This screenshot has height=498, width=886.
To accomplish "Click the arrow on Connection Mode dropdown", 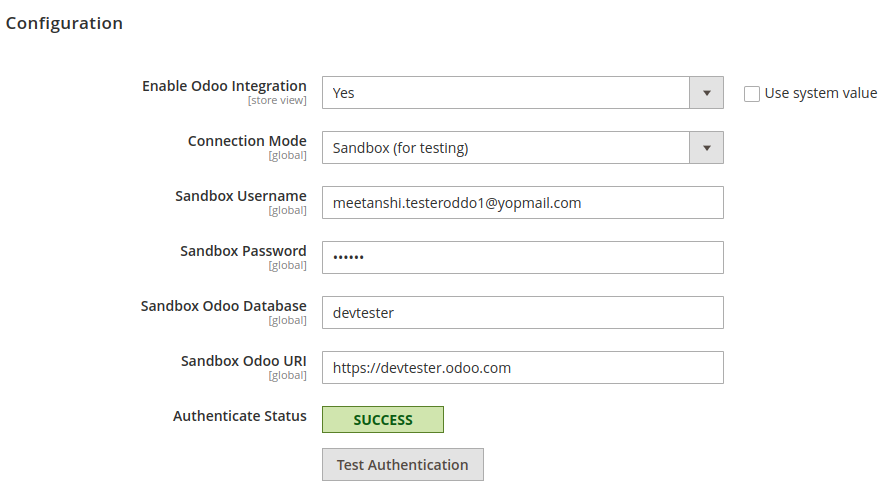I will (x=706, y=148).
